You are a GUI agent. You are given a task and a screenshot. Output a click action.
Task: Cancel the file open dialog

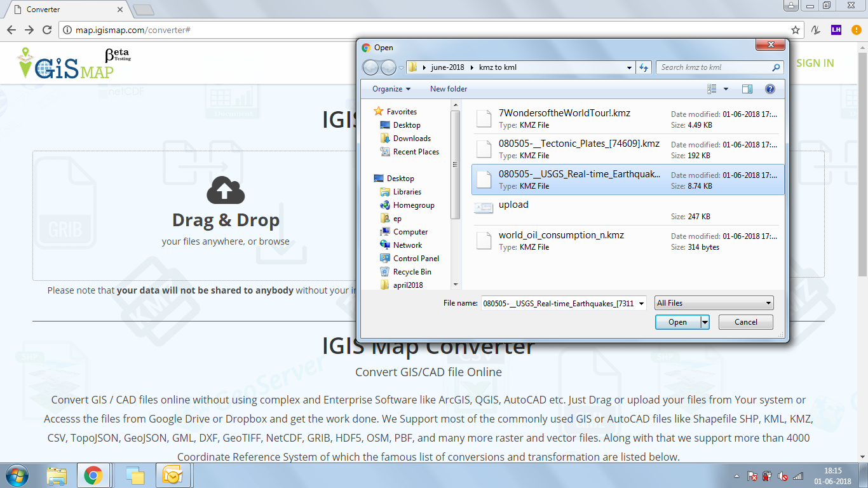tap(746, 322)
